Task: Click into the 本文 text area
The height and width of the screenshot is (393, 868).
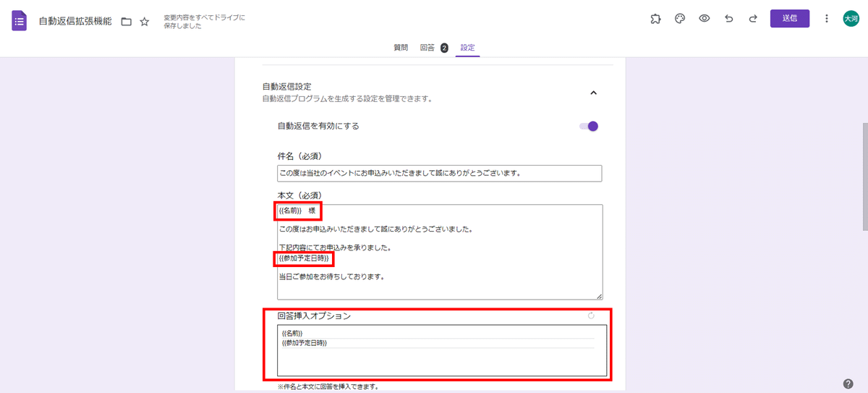Action: pos(440,252)
